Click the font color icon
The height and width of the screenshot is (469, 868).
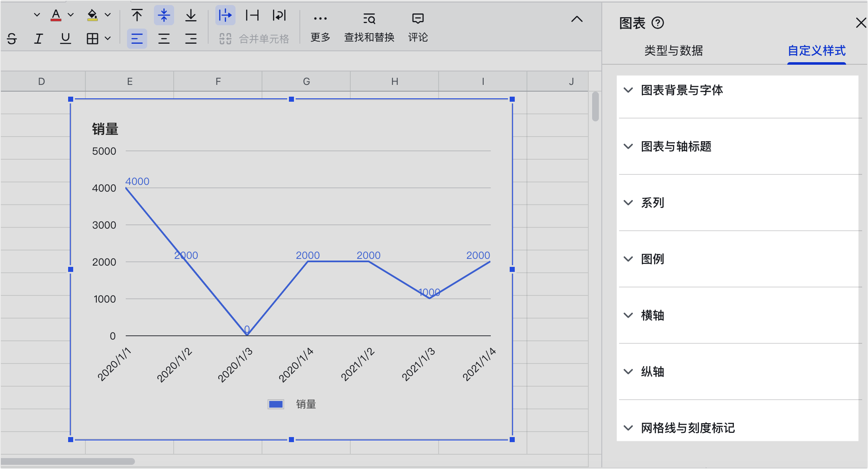[56, 16]
